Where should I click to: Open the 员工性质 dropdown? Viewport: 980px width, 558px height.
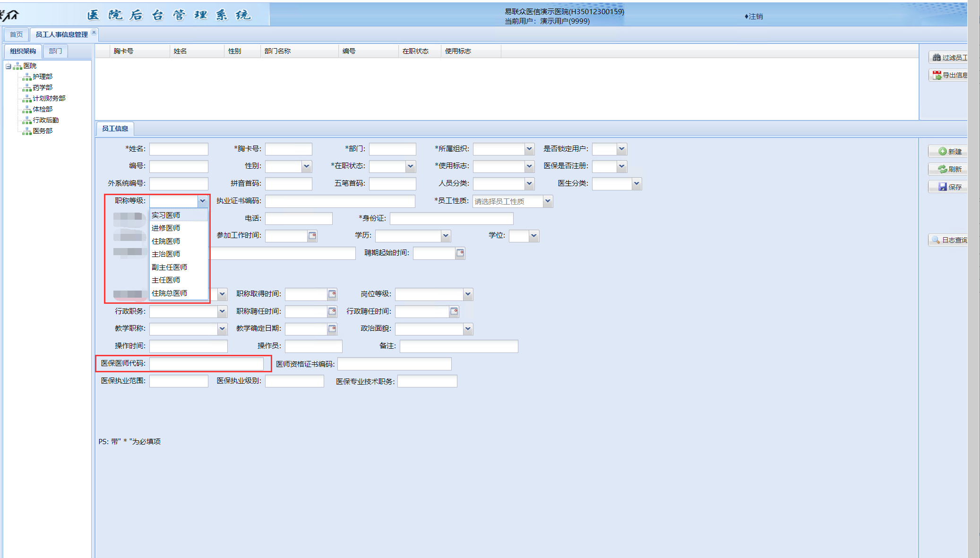(x=548, y=201)
